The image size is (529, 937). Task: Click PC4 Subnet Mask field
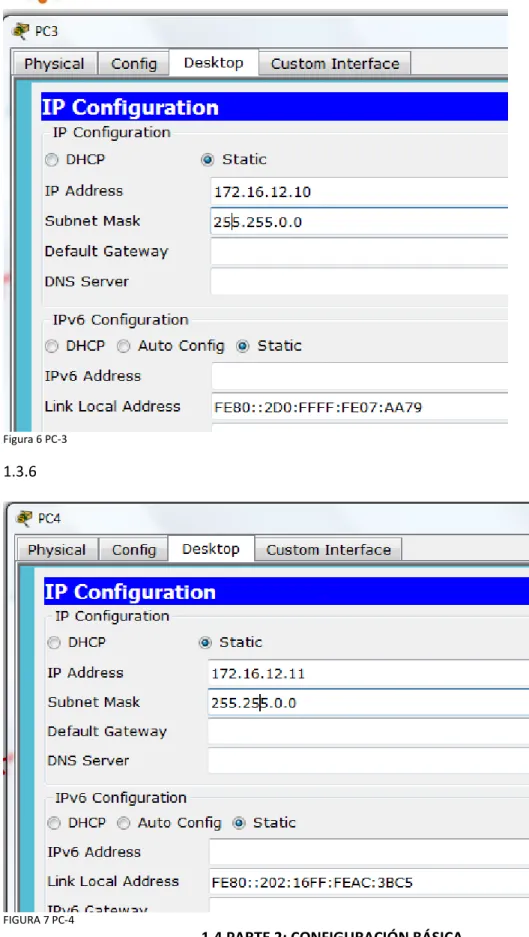pos(368,703)
